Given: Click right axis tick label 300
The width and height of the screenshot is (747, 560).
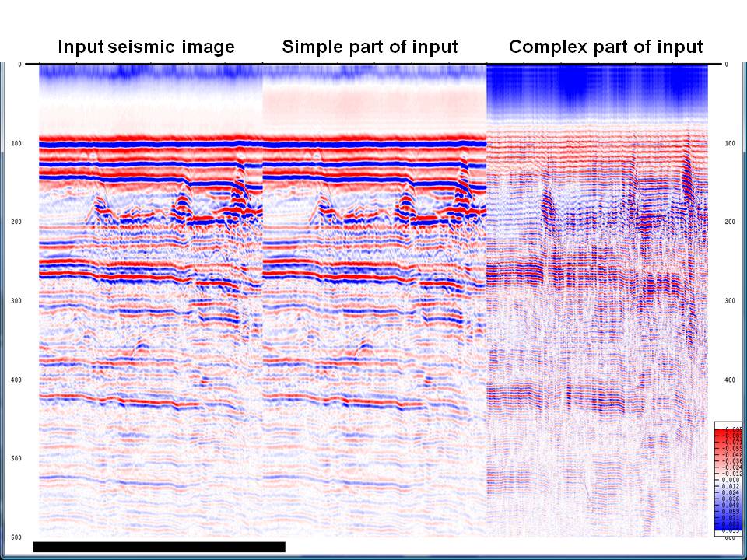Looking at the screenshot, I should tap(729, 301).
